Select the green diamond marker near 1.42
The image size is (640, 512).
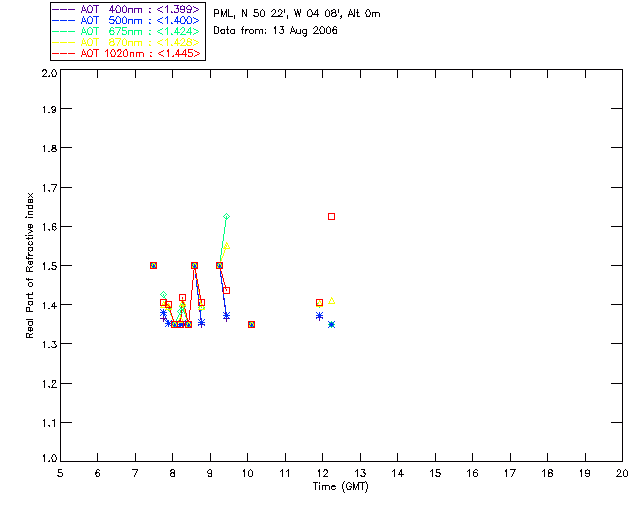point(163,294)
